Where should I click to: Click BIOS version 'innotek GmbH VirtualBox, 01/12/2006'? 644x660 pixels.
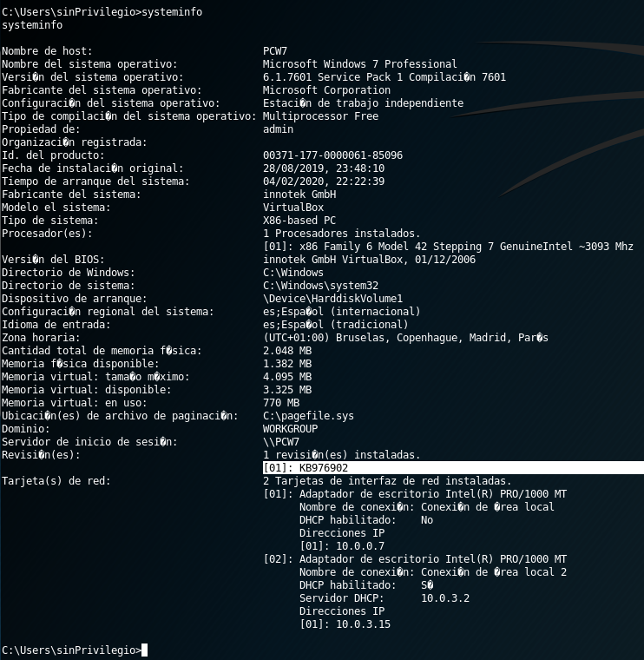click(x=369, y=260)
